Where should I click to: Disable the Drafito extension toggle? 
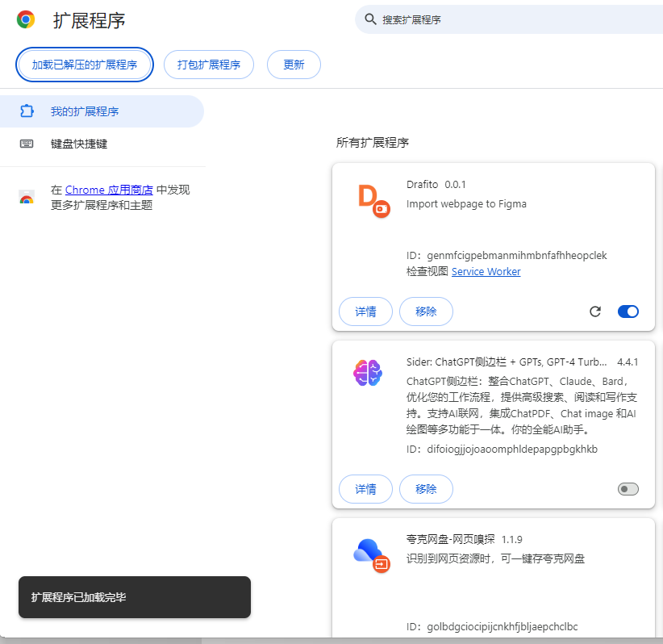click(x=628, y=312)
